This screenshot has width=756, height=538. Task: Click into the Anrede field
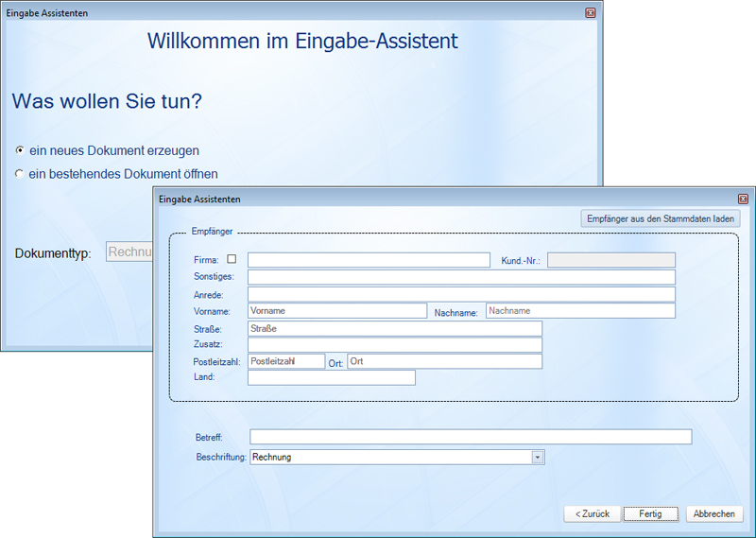tap(460, 294)
